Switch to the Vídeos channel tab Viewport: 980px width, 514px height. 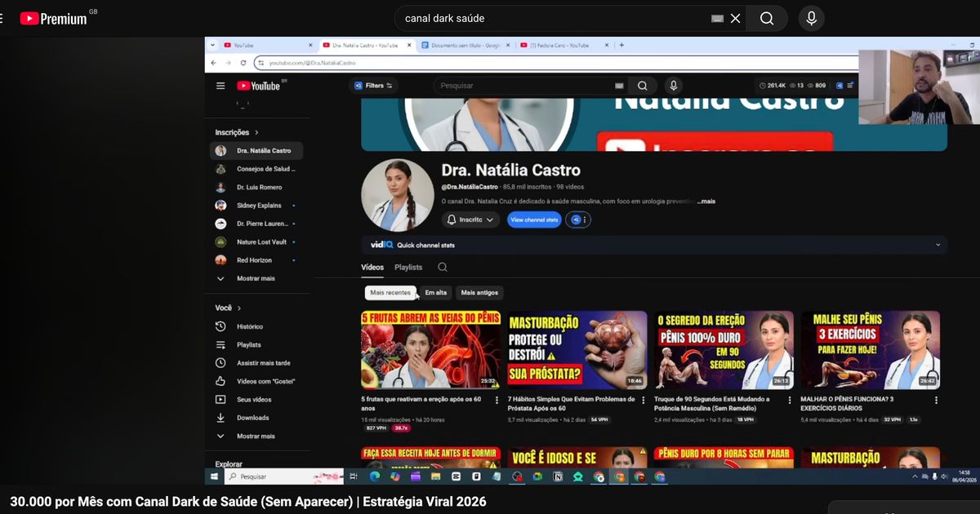[x=372, y=267]
